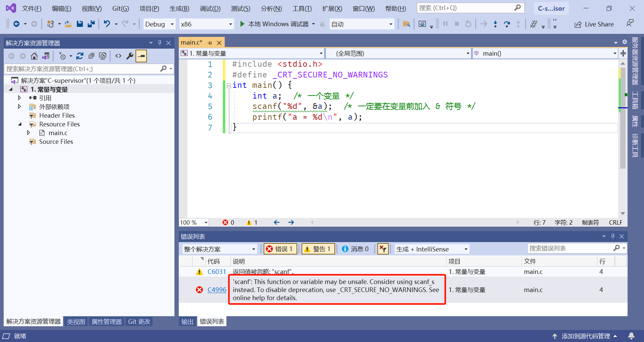Click the split editor icon
Screen dimensions: 644x342
tap(623, 53)
